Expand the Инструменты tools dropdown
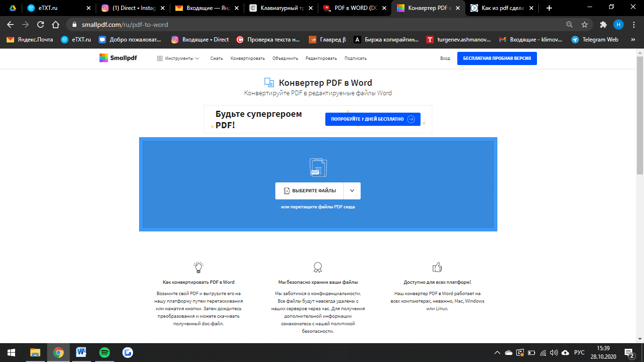The image size is (644, 362). (x=178, y=58)
